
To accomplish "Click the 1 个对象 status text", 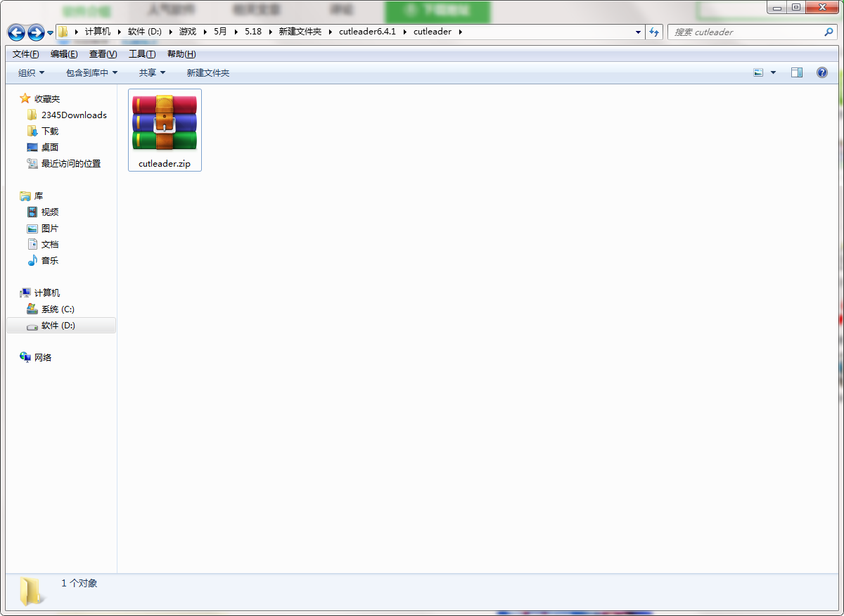I will tap(79, 583).
